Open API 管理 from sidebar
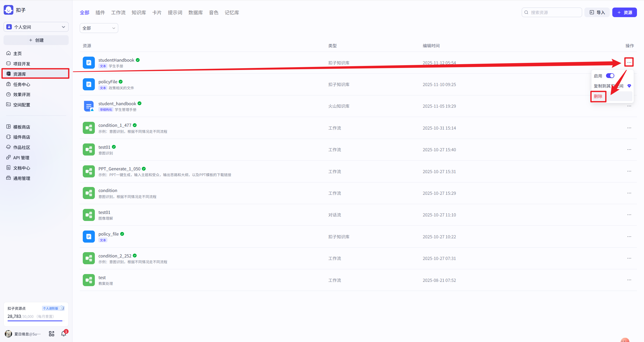 click(21, 158)
